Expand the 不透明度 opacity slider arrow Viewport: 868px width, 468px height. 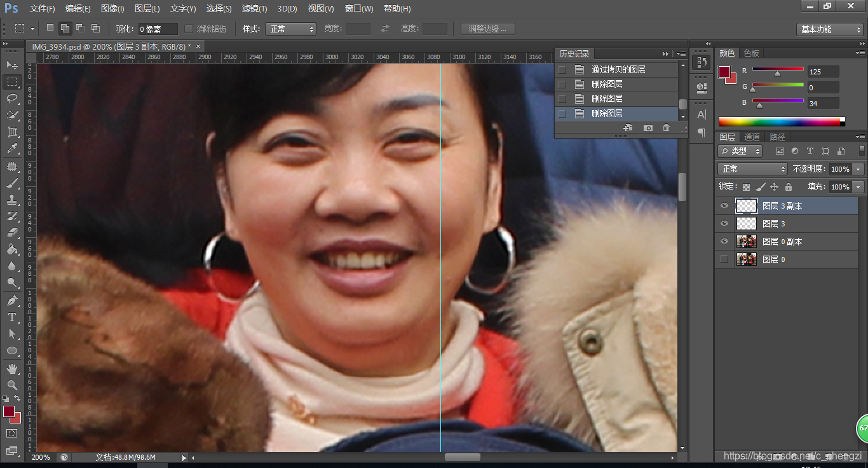(858, 169)
